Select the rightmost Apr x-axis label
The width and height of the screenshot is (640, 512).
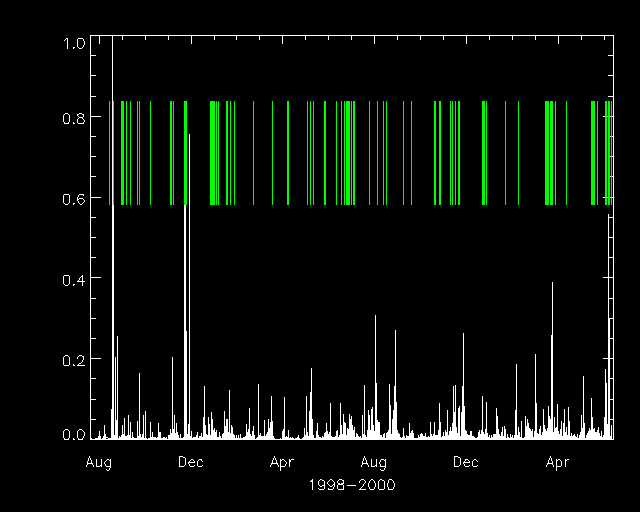coord(558,462)
